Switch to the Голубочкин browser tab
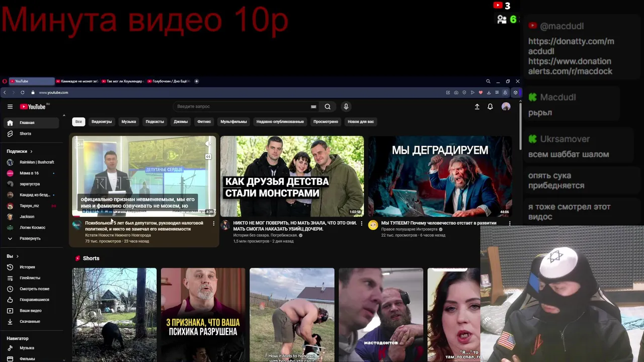Image resolution: width=644 pixels, height=362 pixels. [169, 81]
